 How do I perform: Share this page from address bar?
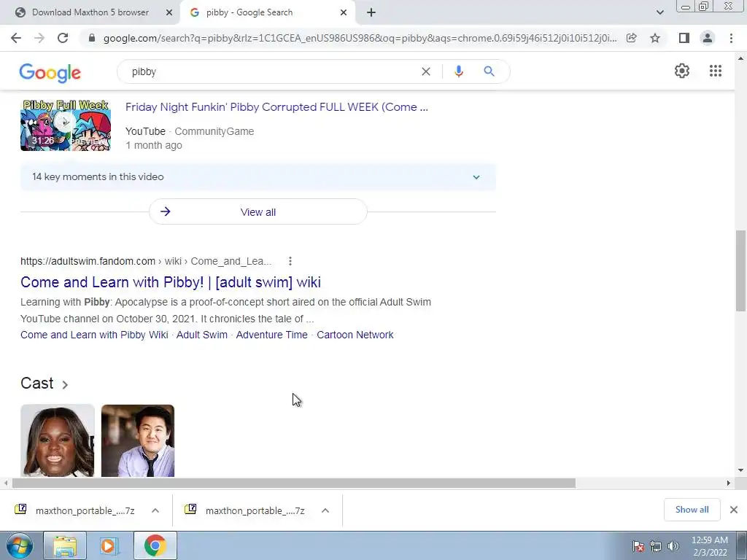pyautogui.click(x=631, y=38)
